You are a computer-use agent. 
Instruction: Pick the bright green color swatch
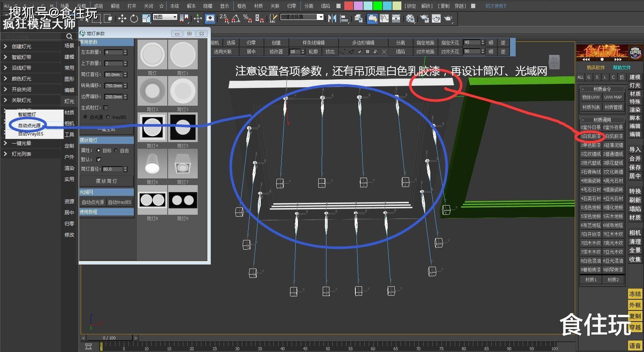[377, 6]
